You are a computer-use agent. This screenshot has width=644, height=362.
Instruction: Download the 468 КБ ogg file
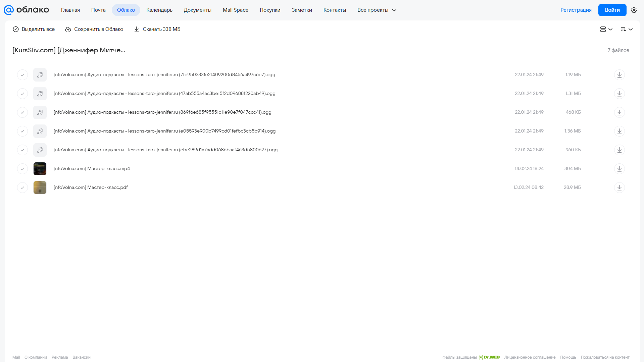tap(619, 112)
